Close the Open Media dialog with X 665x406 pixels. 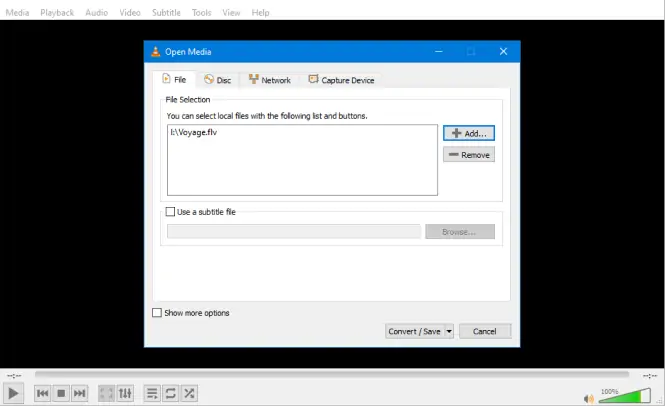503,52
